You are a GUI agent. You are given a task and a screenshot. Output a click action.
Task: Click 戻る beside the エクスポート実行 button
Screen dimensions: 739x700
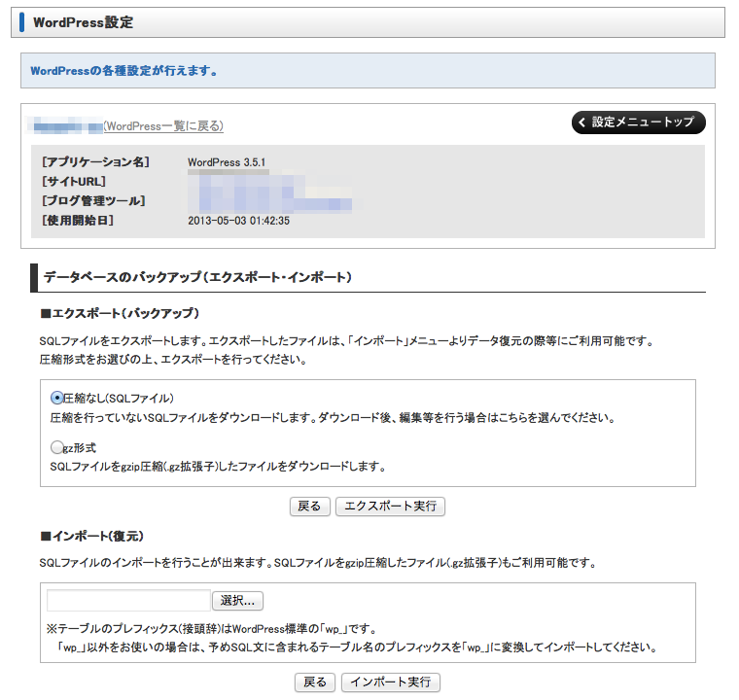click(309, 507)
